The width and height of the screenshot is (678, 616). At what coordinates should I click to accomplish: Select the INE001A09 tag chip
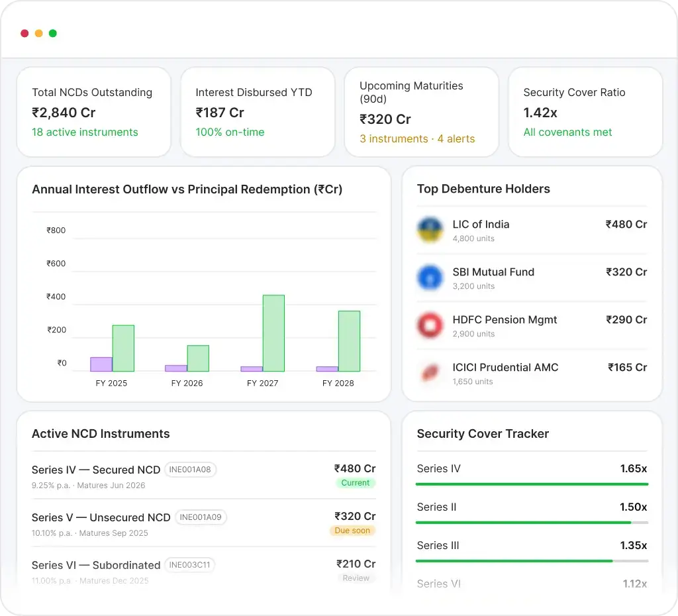pos(202,517)
